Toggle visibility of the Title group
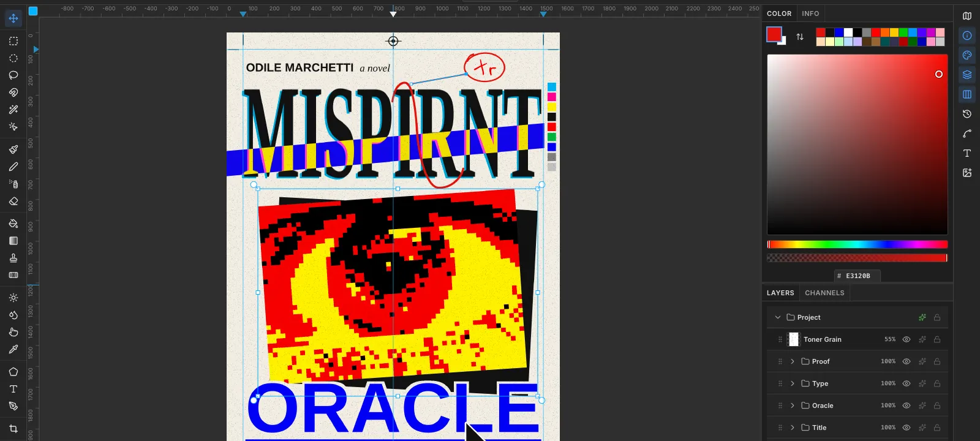The height and width of the screenshot is (441, 980). click(x=907, y=428)
